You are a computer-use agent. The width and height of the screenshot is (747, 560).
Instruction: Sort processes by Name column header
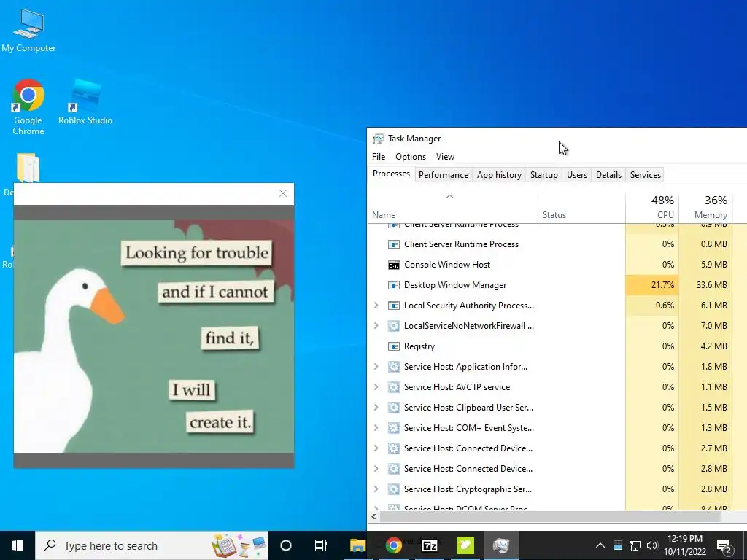452,208
